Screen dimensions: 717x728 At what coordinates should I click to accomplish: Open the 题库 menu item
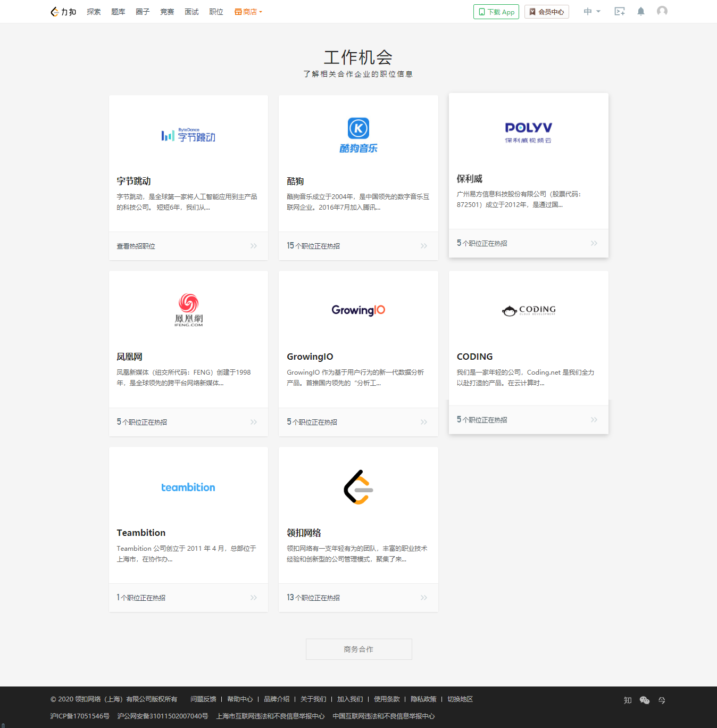coord(118,12)
